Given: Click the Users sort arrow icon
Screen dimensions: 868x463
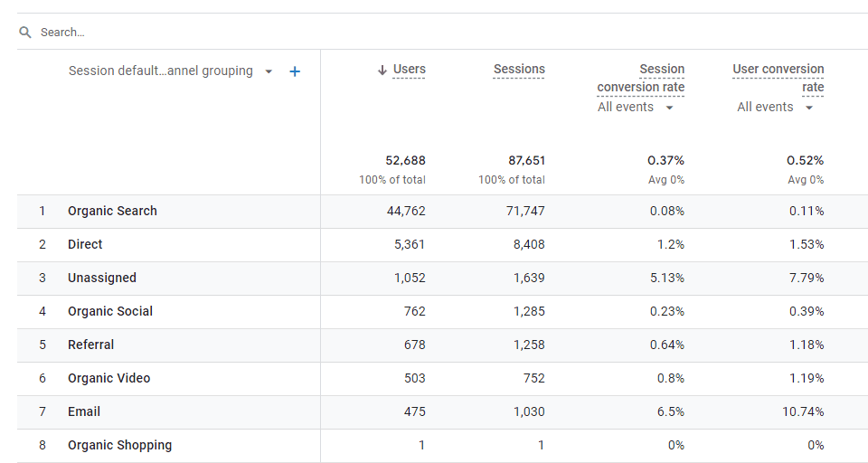Looking at the screenshot, I should (x=382, y=70).
